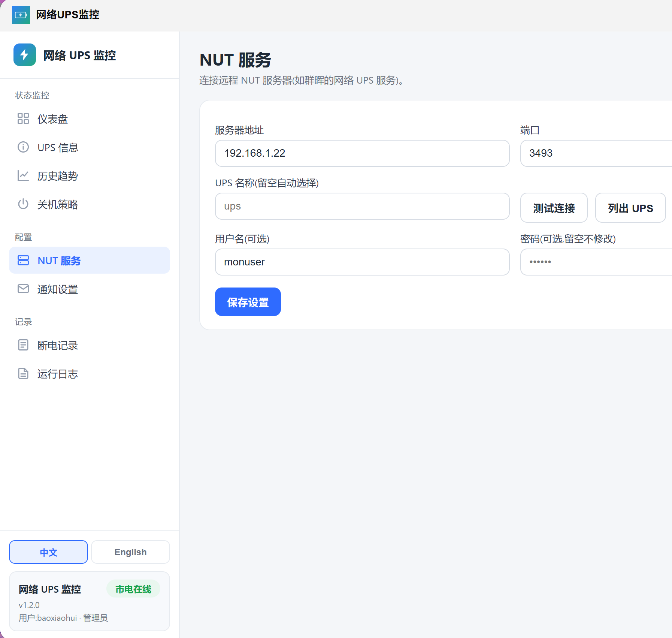Click the NUT 服务 page heading

click(235, 60)
